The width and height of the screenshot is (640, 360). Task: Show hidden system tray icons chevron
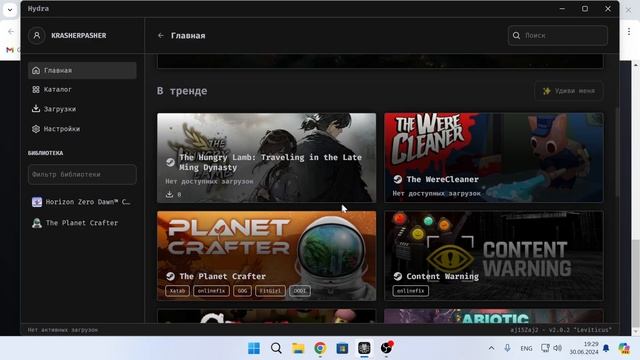(491, 348)
